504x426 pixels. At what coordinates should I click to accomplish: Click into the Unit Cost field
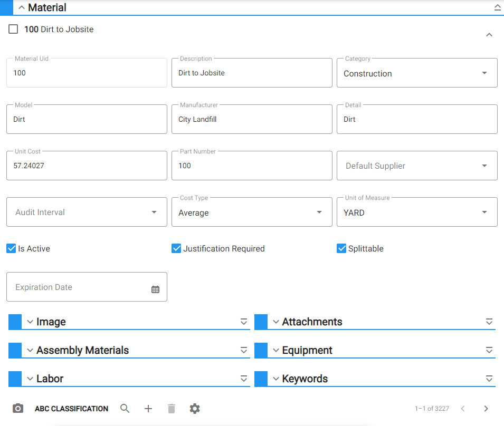click(x=87, y=166)
